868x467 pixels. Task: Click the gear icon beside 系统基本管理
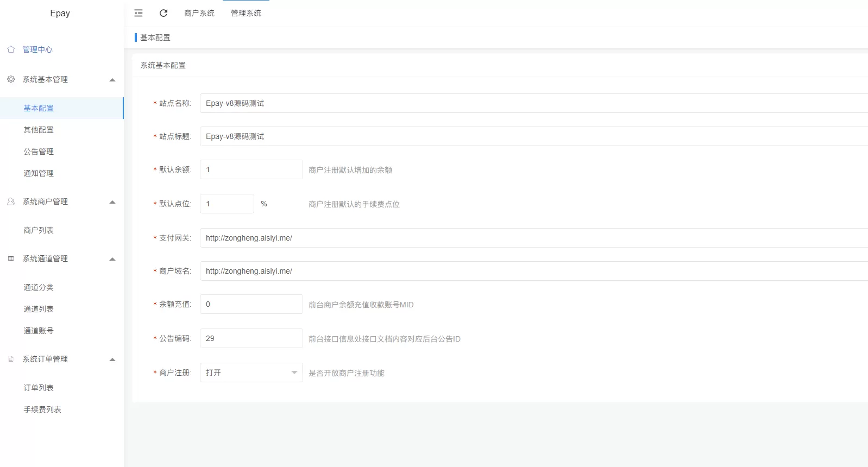[x=11, y=79]
